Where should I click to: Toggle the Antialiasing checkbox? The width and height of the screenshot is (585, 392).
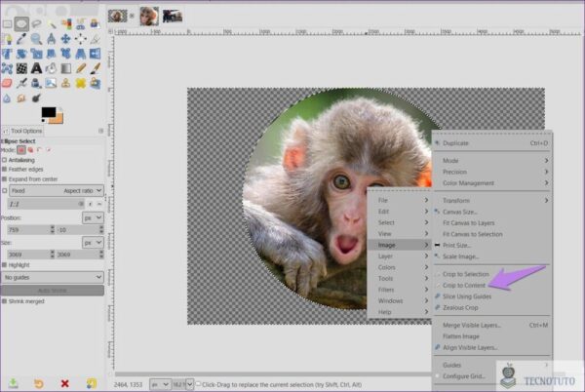5,160
